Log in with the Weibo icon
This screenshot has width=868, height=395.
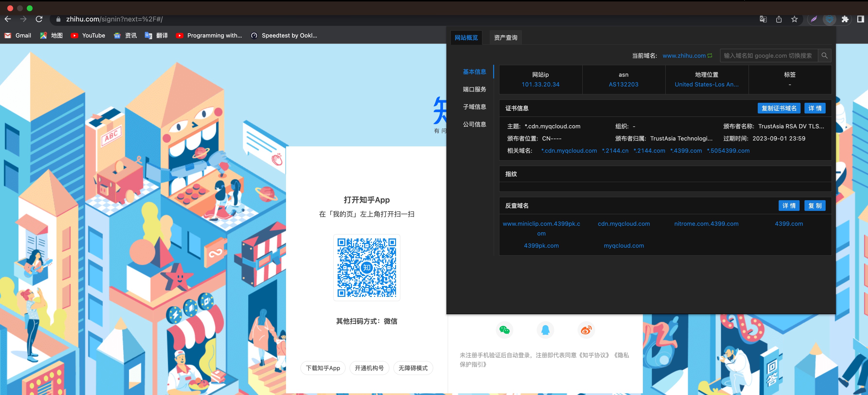click(x=586, y=330)
